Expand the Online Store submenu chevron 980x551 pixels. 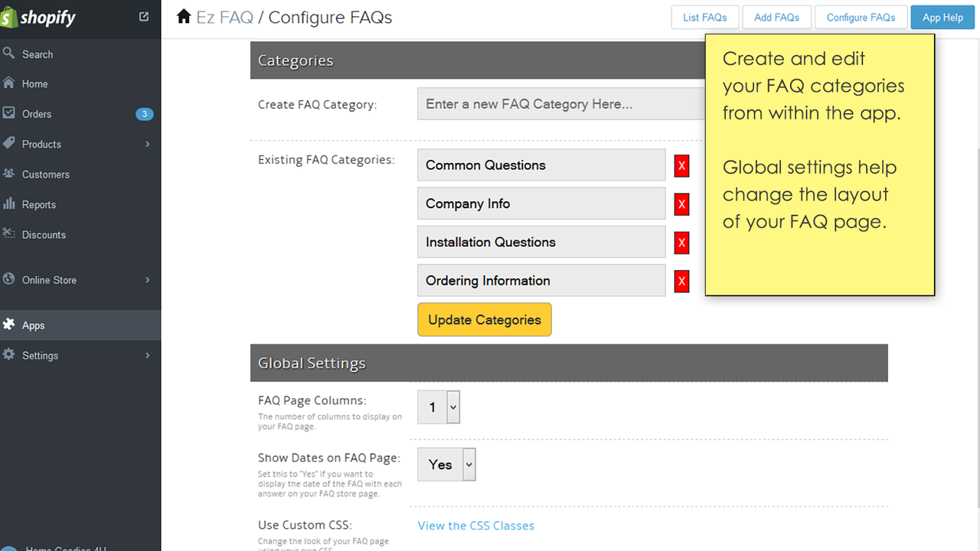pos(148,280)
